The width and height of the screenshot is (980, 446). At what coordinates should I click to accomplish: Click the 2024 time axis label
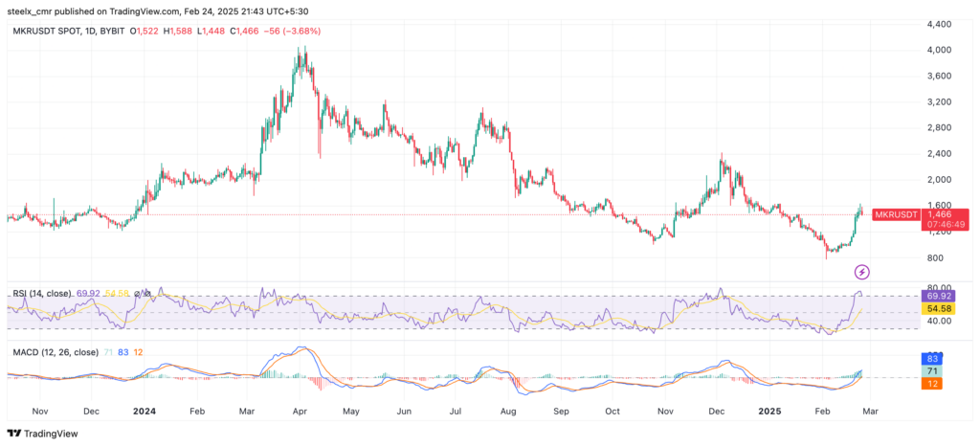pyautogui.click(x=144, y=412)
